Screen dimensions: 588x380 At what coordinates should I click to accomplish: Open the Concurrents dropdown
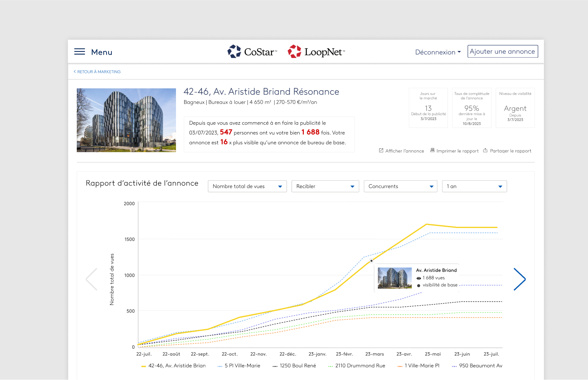400,186
